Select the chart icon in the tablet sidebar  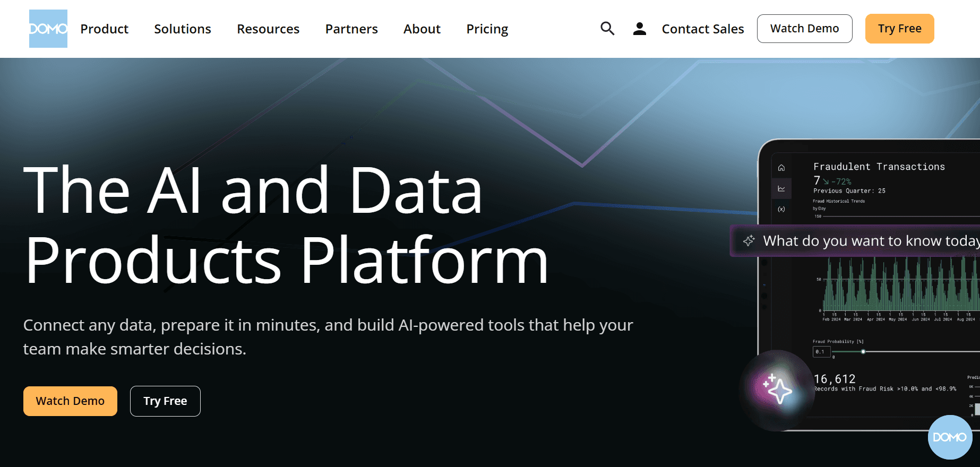pyautogui.click(x=781, y=188)
